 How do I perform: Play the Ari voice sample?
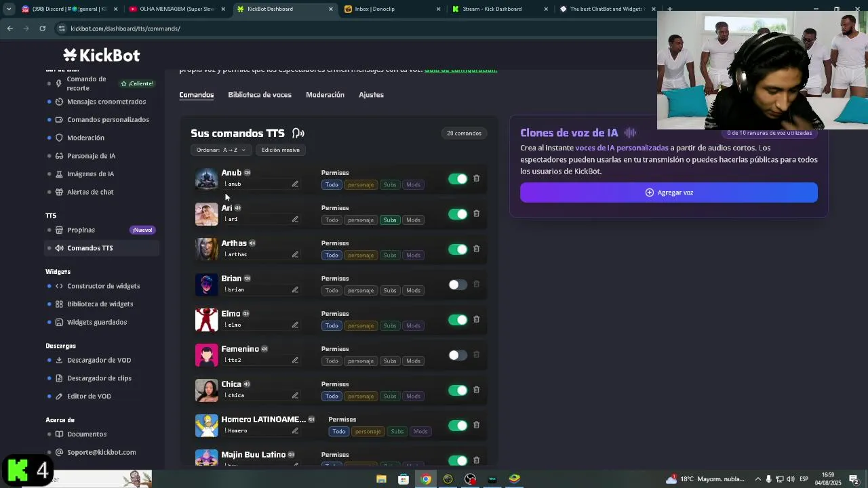click(x=237, y=208)
